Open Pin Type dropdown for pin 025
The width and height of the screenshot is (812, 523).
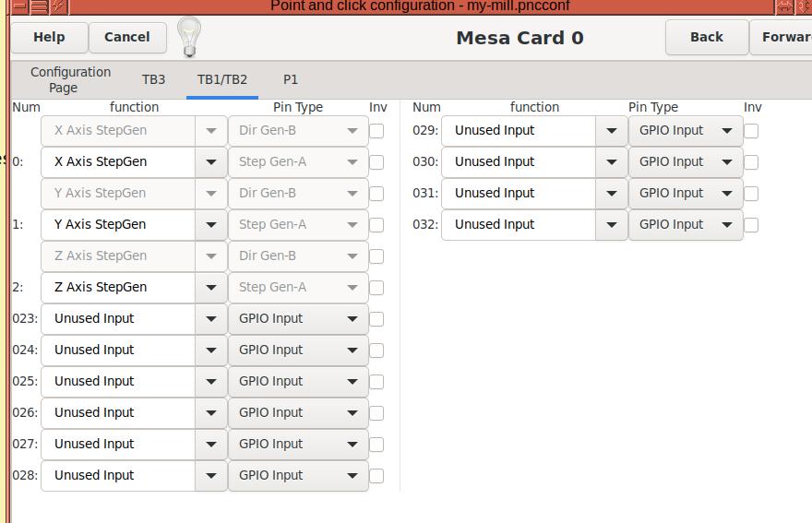point(298,382)
